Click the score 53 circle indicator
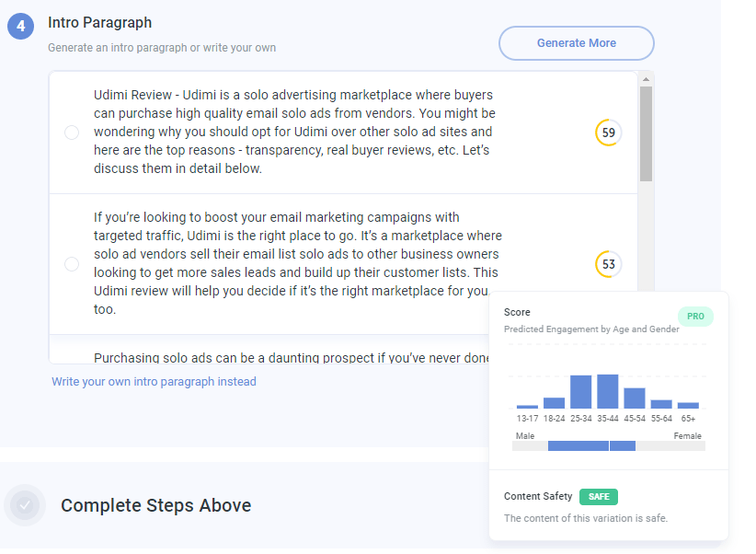 pos(609,264)
